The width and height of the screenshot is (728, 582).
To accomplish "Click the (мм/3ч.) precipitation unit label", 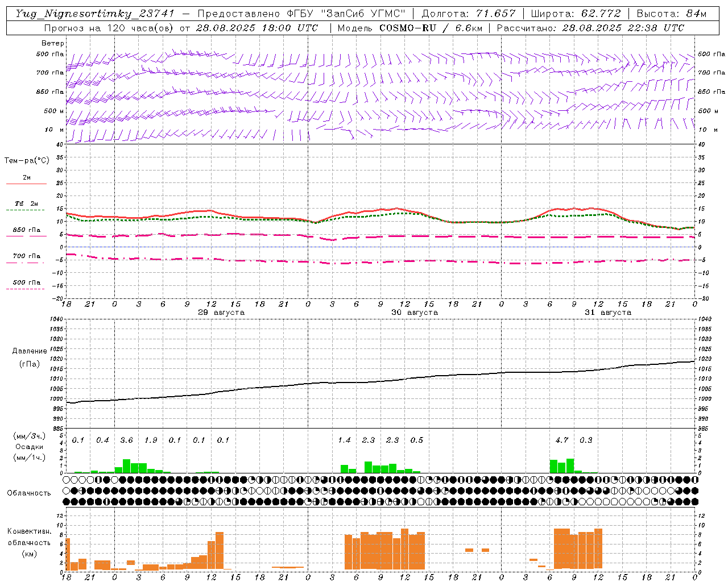I will point(30,436).
